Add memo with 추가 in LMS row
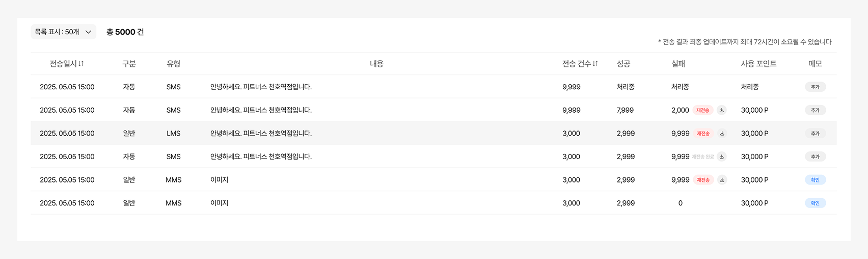Screen dimensions: 868x259 (x=815, y=134)
